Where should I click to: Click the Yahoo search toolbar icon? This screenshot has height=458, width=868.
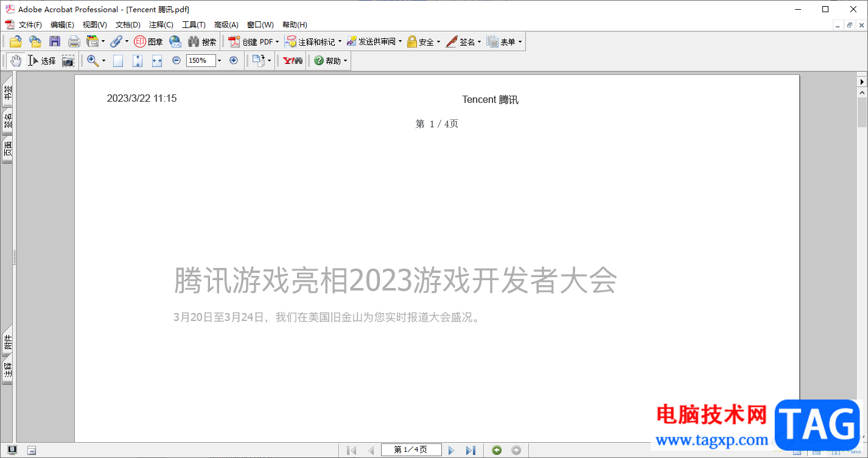[x=293, y=60]
